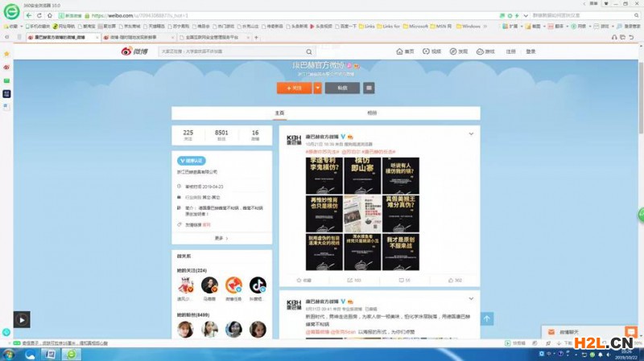
Task: Open the center newspaper image thumbnail in post
Action: [362, 213]
